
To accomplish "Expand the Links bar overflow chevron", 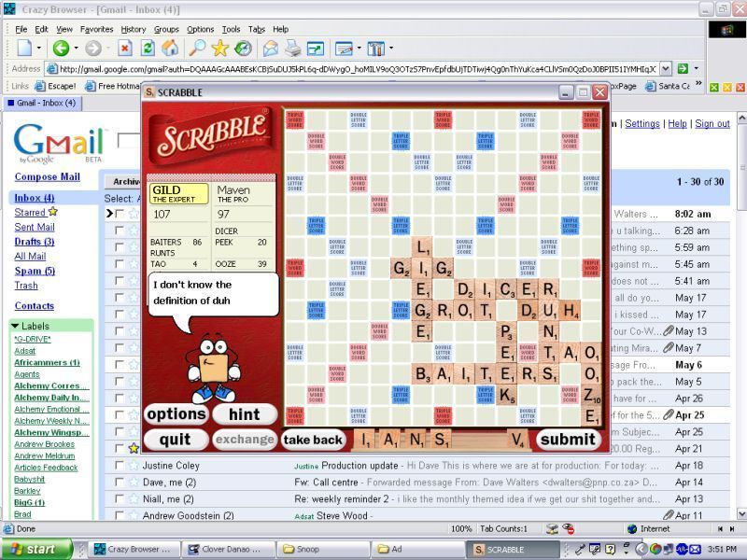I will pyautogui.click(x=698, y=84).
